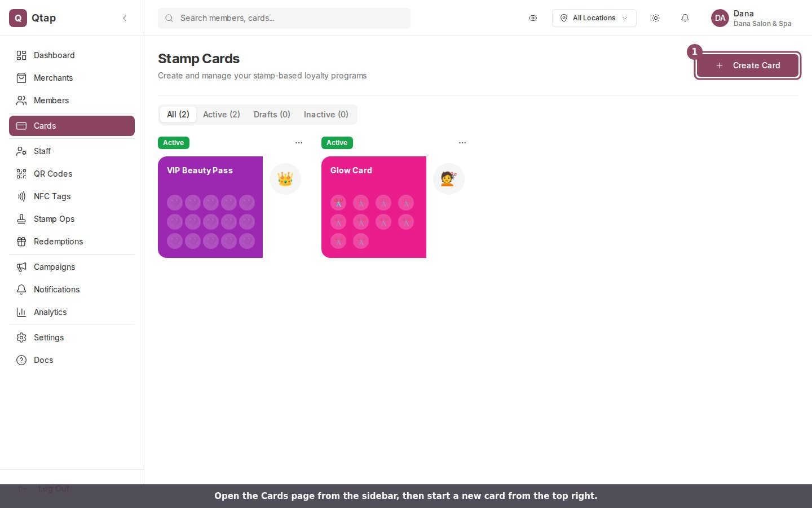
Task: Click the Analytics bar chart icon
Action: (21, 312)
